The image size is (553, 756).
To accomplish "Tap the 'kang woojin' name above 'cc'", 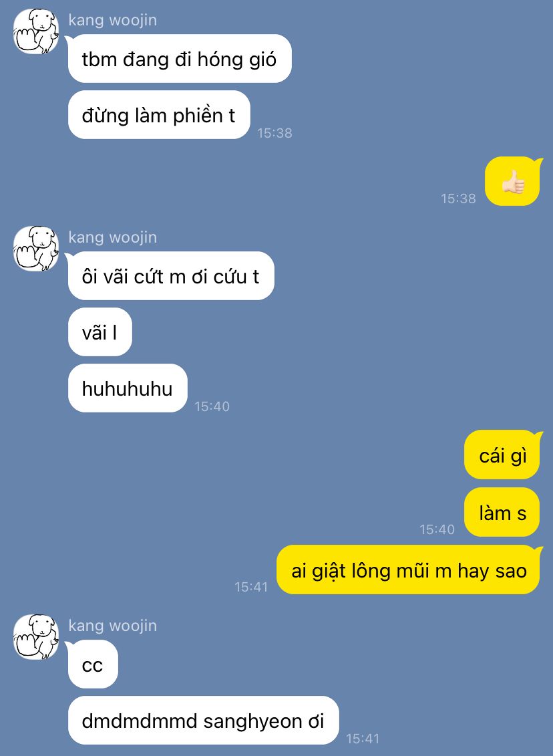I will [x=113, y=626].
